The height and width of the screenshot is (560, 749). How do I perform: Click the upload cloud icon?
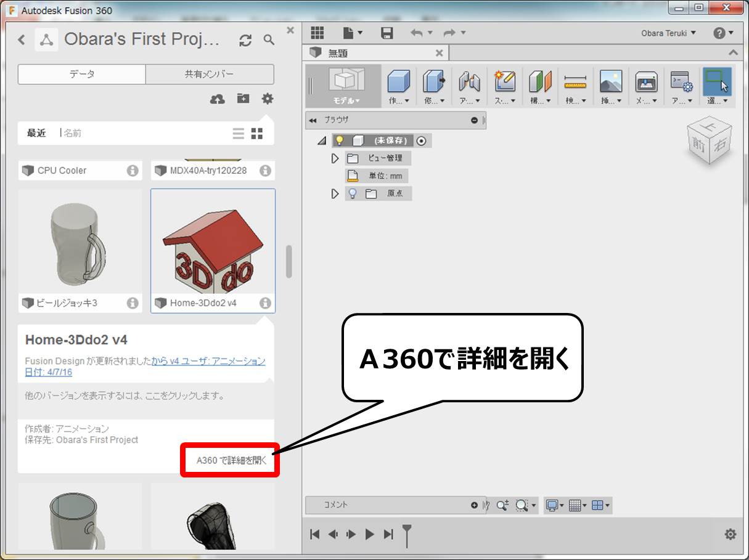(x=218, y=99)
